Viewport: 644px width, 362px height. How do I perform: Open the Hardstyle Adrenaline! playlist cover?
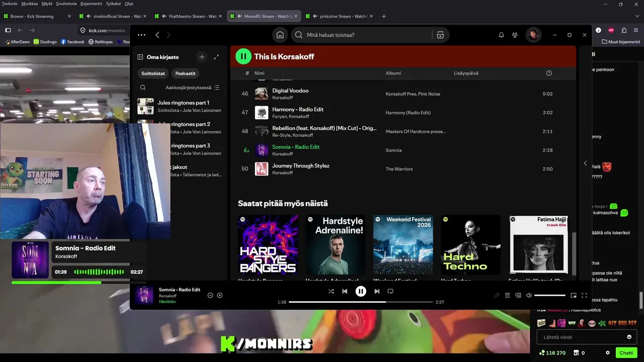(x=336, y=245)
